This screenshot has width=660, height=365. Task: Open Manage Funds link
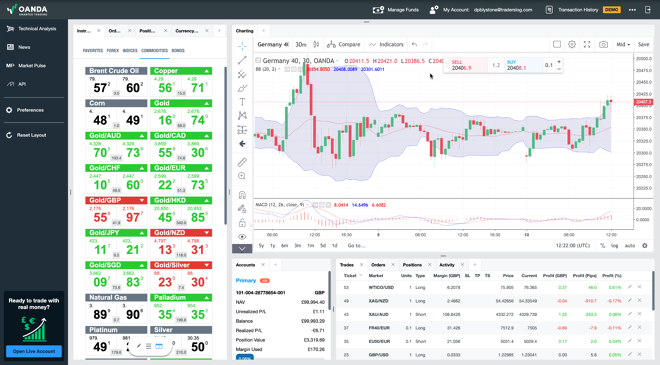396,10
